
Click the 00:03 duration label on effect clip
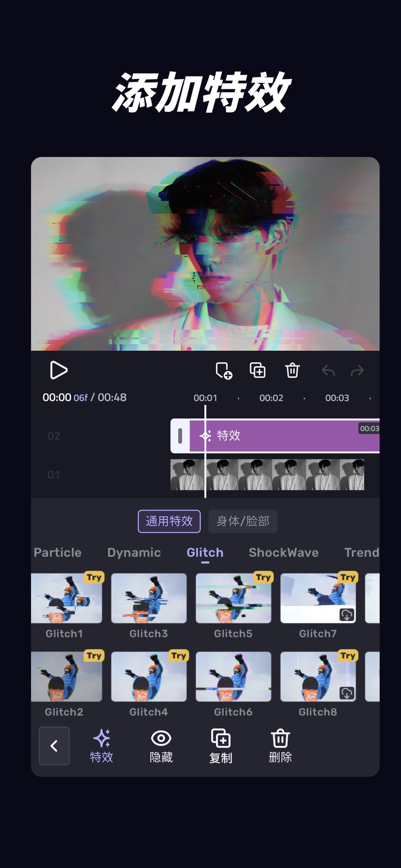(369, 428)
